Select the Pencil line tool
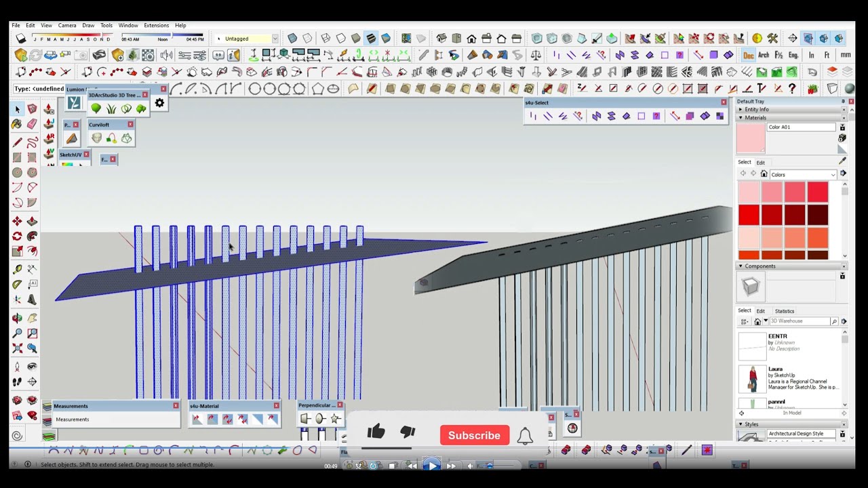 click(17, 142)
